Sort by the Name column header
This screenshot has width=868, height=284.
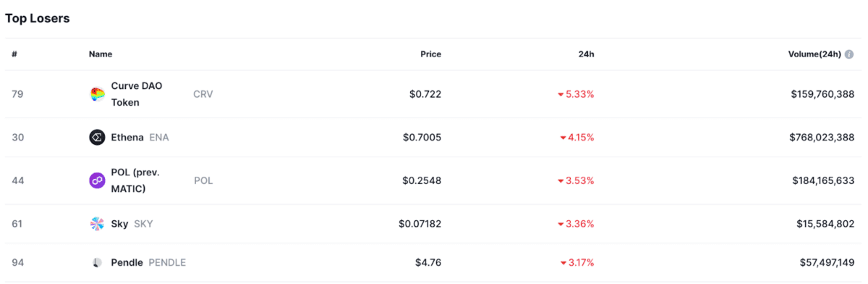[101, 54]
